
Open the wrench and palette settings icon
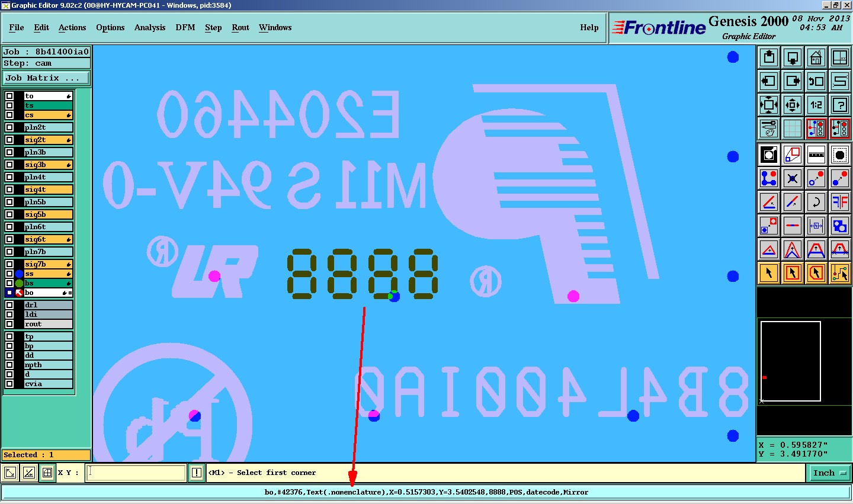pyautogui.click(x=769, y=128)
